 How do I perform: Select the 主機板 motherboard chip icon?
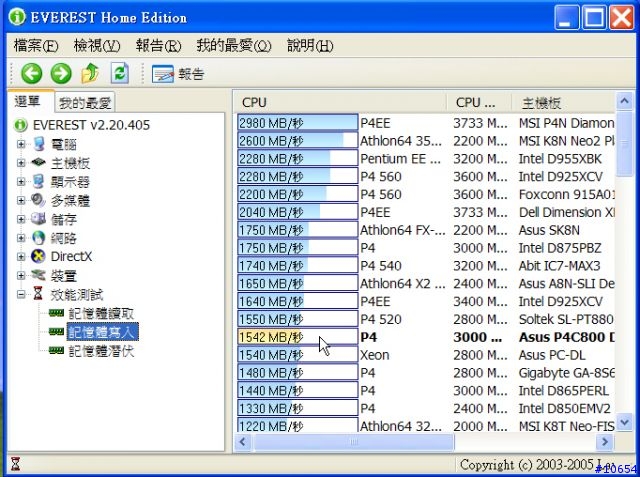38,162
